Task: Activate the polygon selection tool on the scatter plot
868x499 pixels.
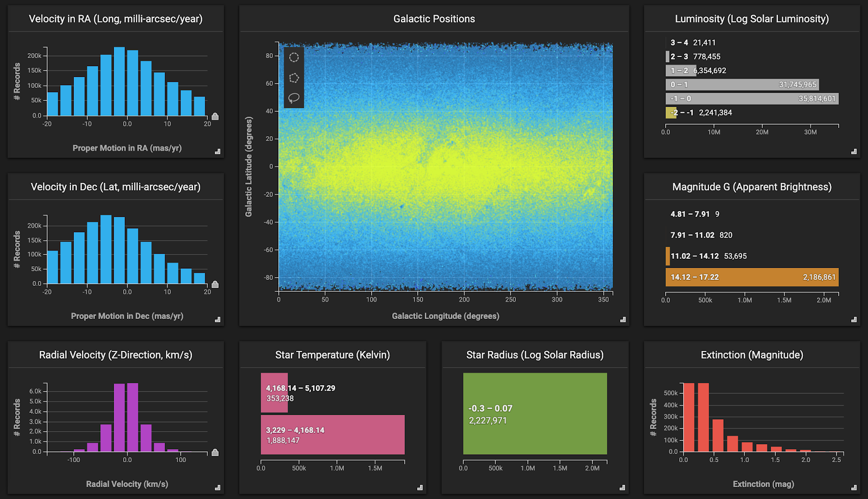Action: click(294, 78)
